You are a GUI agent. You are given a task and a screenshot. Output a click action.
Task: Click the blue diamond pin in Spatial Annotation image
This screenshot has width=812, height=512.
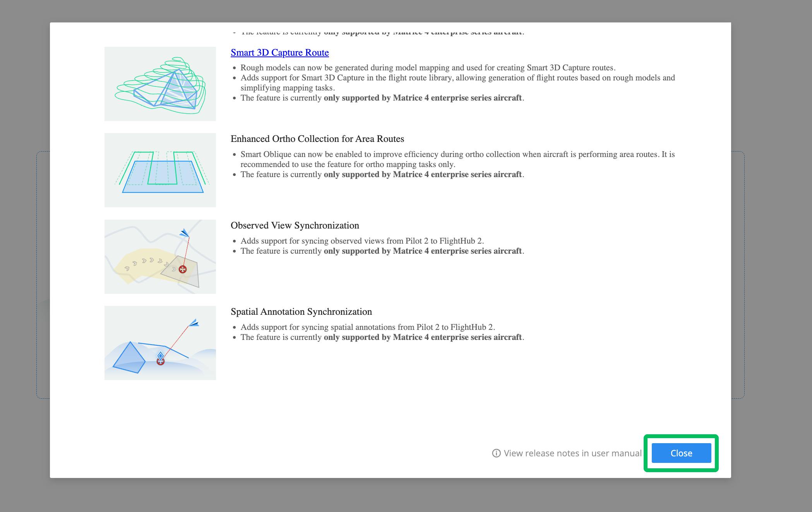pos(161,355)
